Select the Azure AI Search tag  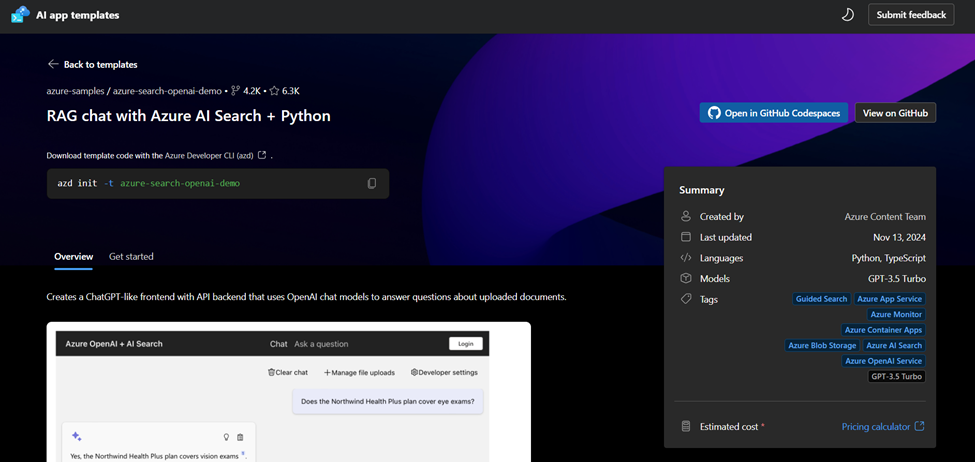pos(894,346)
